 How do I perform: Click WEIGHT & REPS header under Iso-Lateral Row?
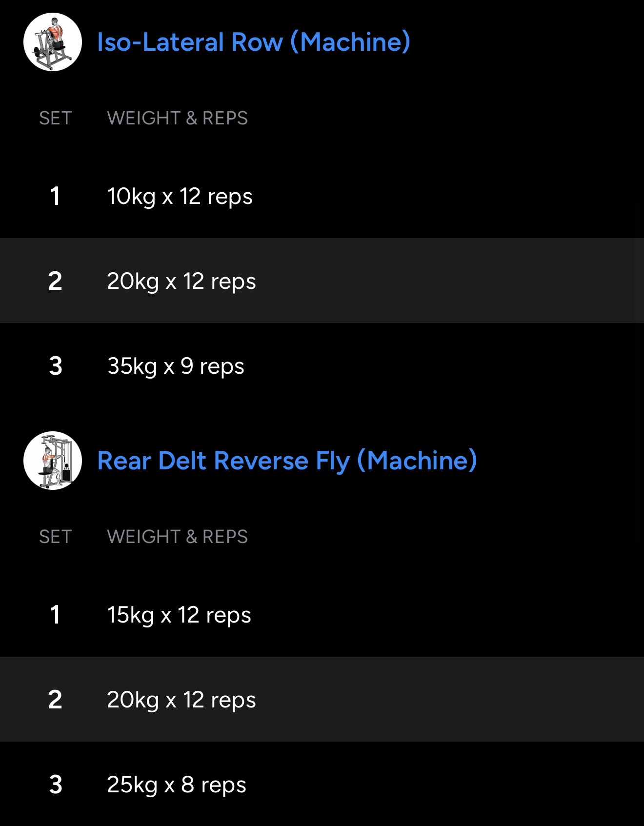pos(177,118)
